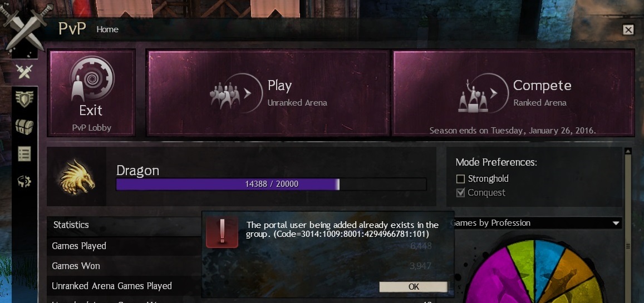This screenshot has height=303, width=644.
Task: Select the crossed swords PvP home sidebar icon
Action: pyautogui.click(x=24, y=73)
